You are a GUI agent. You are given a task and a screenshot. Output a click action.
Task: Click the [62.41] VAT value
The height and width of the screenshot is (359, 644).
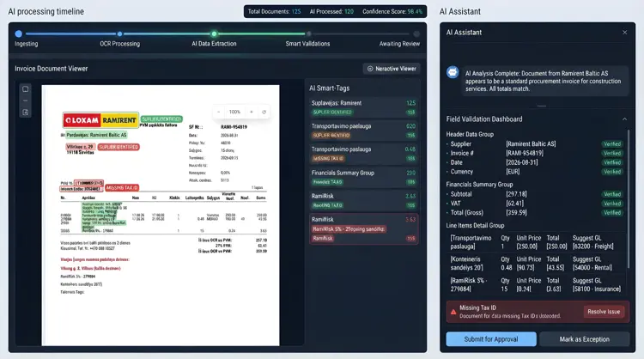coord(515,204)
